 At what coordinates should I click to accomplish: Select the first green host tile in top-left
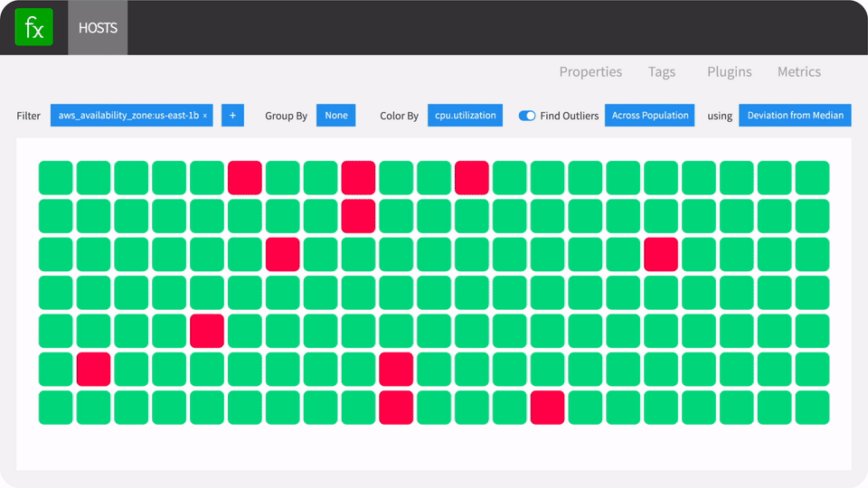pyautogui.click(x=55, y=178)
